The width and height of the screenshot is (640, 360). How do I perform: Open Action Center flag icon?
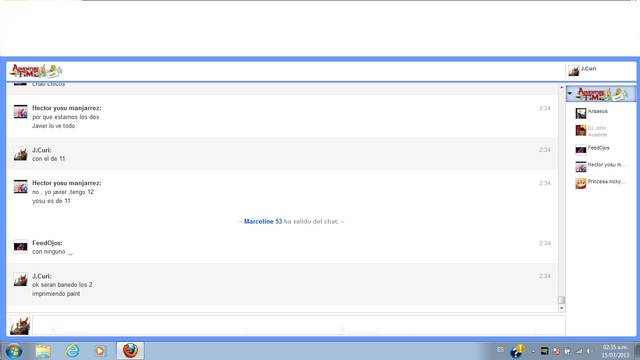coord(556,351)
